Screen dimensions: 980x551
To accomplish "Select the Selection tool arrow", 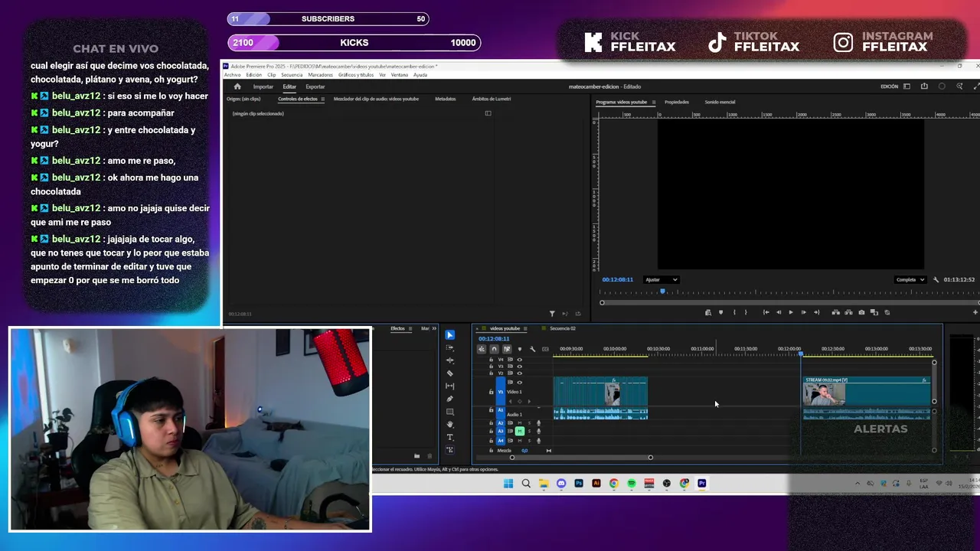I will 449,335.
